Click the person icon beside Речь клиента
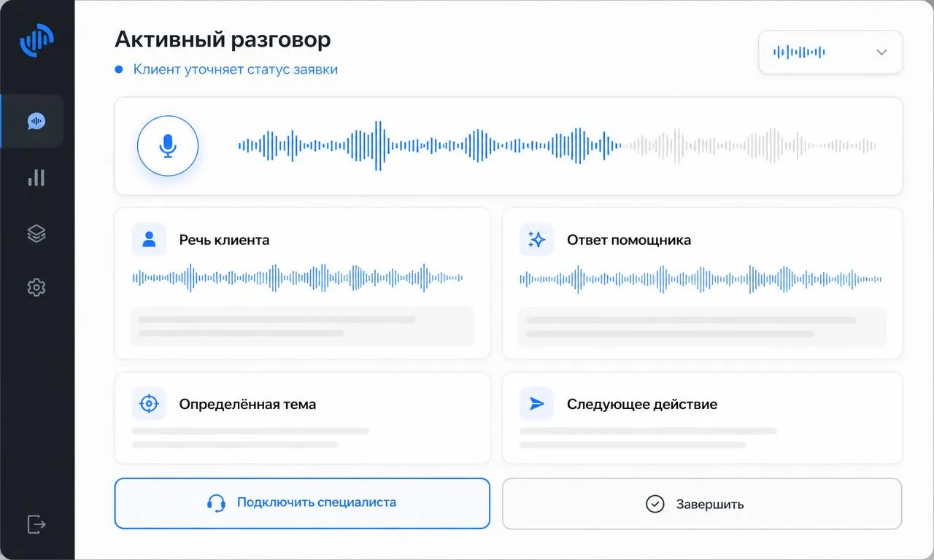Screen dimensions: 934x560 coord(150,239)
